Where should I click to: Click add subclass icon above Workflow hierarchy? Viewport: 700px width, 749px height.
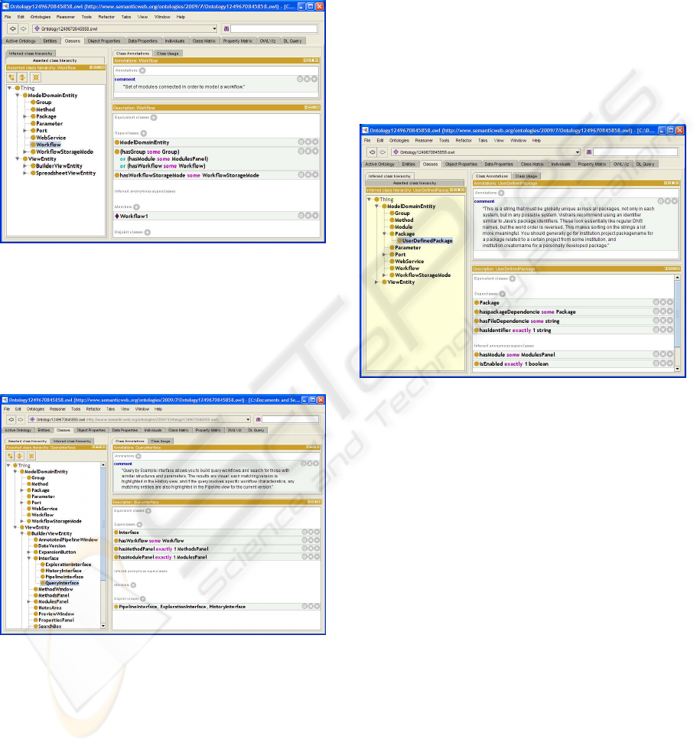coord(11,77)
